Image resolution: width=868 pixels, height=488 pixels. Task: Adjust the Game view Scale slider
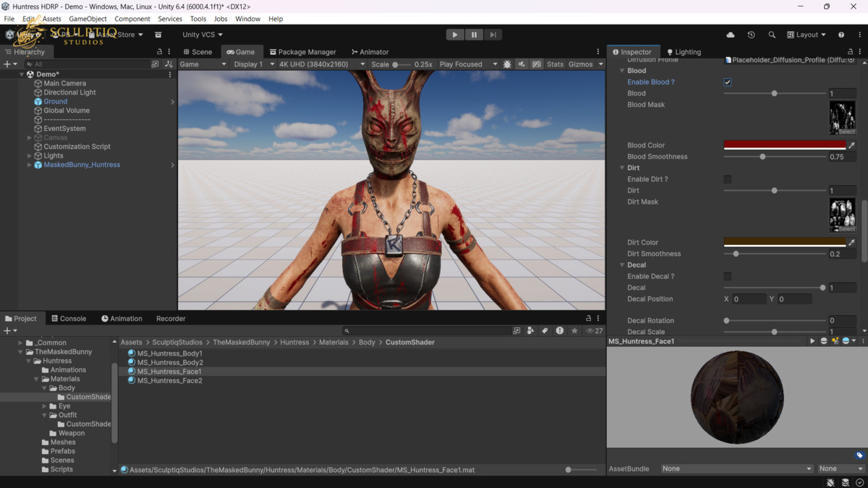click(x=401, y=64)
